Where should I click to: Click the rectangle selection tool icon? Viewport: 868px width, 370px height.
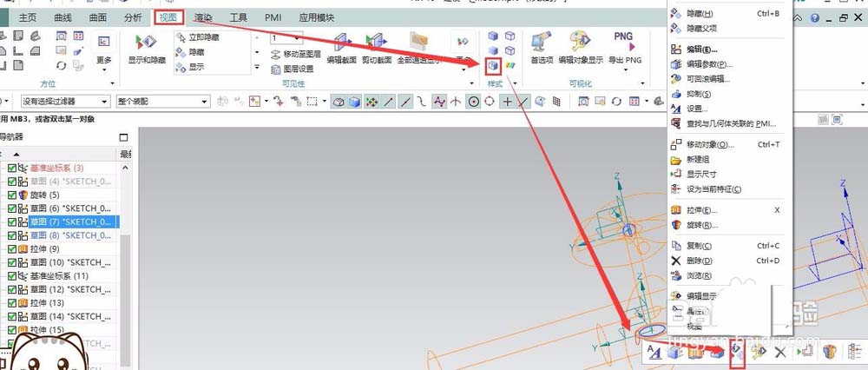(x=312, y=102)
